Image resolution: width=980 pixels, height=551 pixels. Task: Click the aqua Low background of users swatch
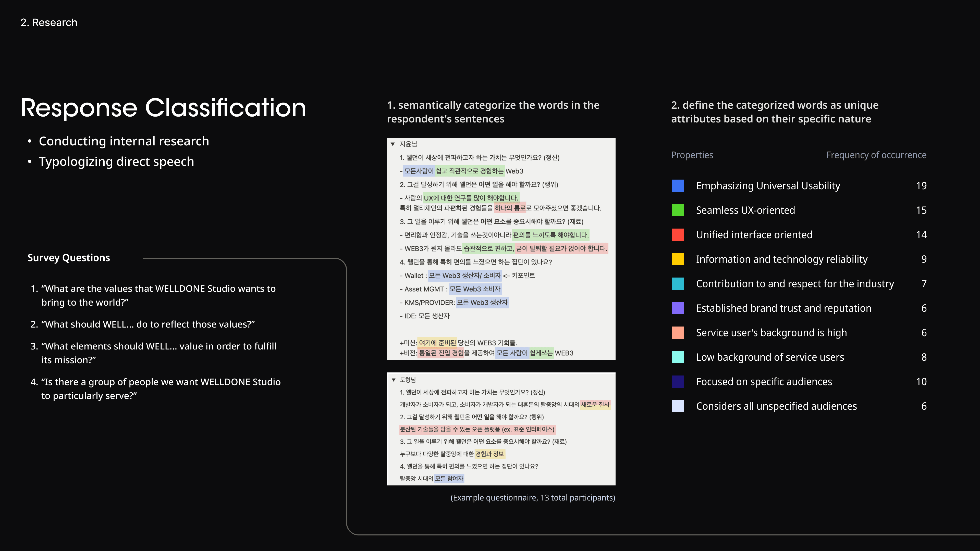coord(678,357)
